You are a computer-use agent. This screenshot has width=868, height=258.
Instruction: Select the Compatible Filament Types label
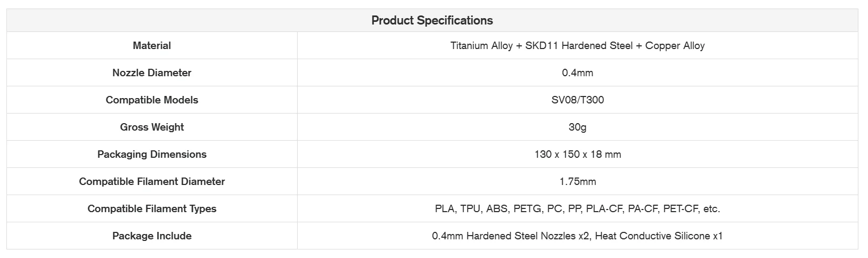pos(152,209)
